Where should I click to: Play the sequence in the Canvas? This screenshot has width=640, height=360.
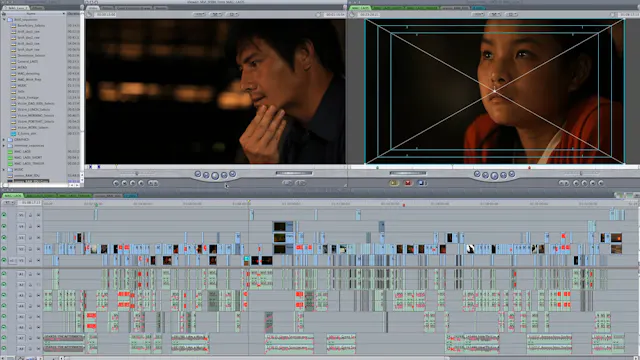coord(494,176)
